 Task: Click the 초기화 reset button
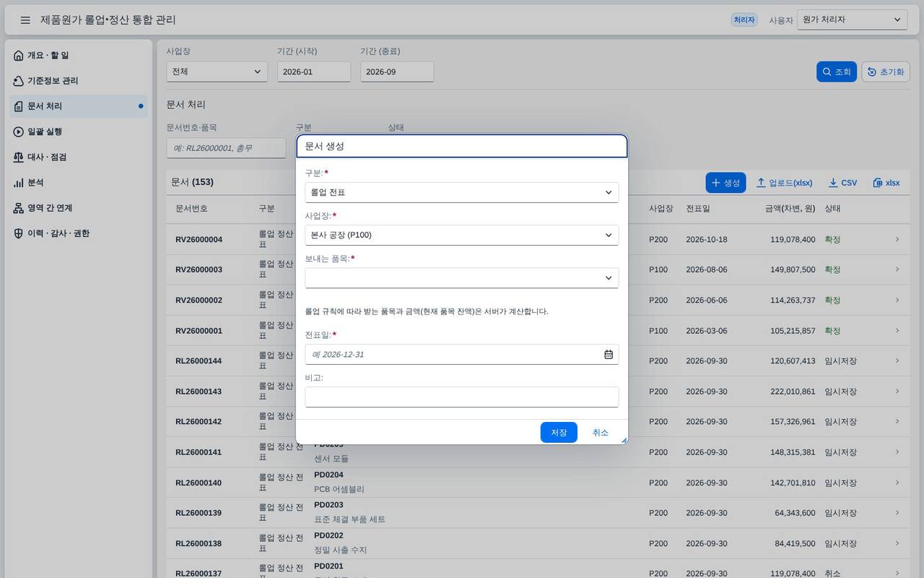[886, 72]
